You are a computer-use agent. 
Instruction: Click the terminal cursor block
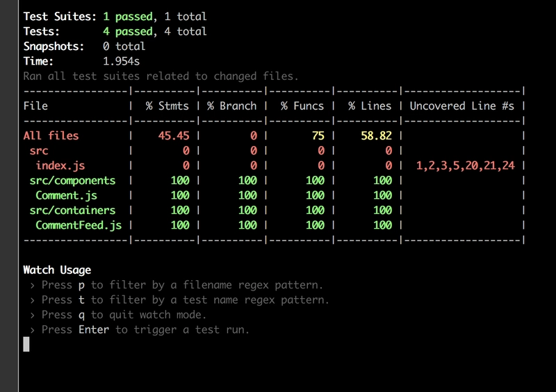click(26, 344)
